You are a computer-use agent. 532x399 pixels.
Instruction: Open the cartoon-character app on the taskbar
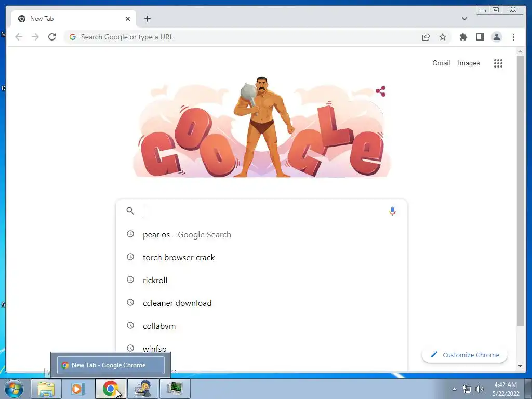(x=142, y=389)
